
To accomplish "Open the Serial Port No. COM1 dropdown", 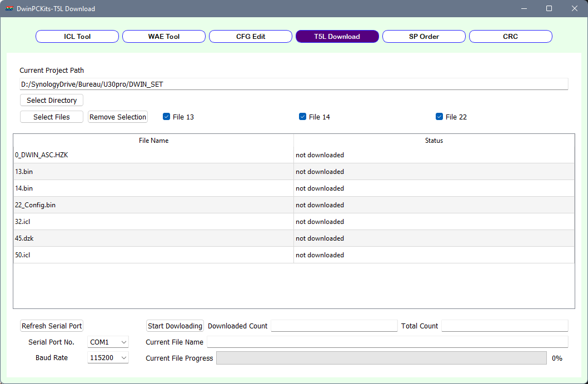I will click(108, 342).
